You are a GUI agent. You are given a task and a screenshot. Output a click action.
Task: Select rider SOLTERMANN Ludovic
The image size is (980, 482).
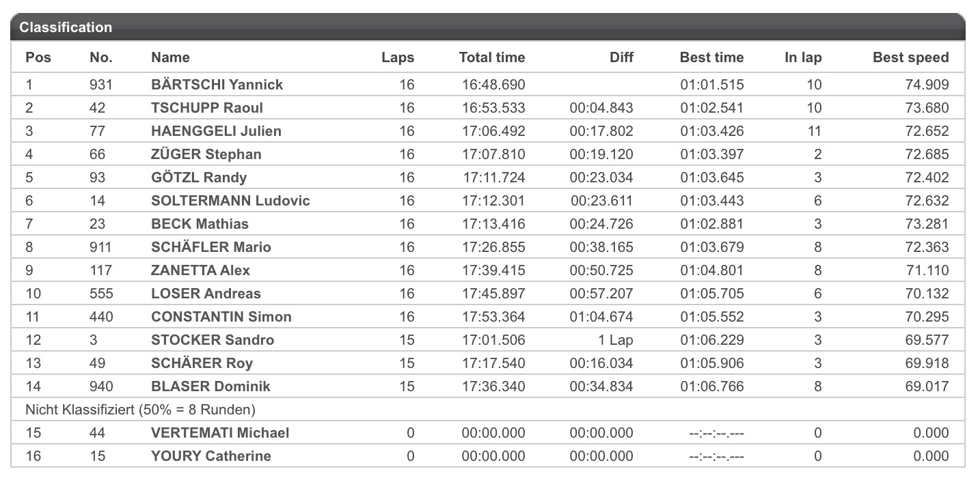pyautogui.click(x=230, y=201)
